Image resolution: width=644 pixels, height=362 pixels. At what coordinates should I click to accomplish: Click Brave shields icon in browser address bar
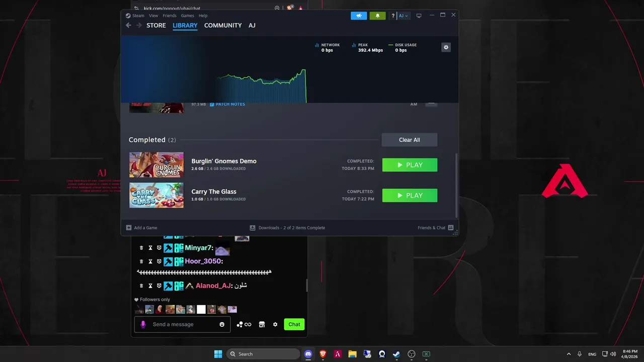290,8
